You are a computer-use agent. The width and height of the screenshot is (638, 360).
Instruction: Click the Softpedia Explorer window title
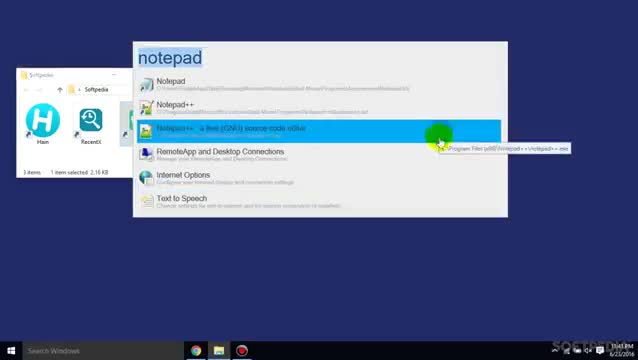pyautogui.click(x=41, y=75)
